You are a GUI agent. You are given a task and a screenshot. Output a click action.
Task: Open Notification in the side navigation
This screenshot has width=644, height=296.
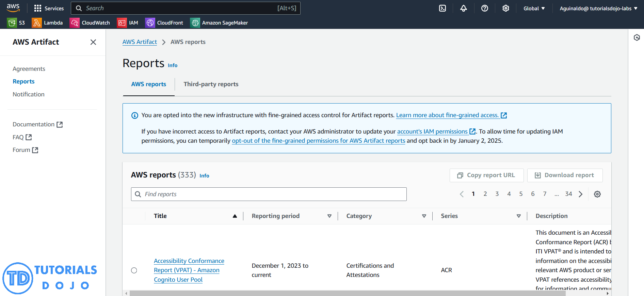click(x=29, y=94)
